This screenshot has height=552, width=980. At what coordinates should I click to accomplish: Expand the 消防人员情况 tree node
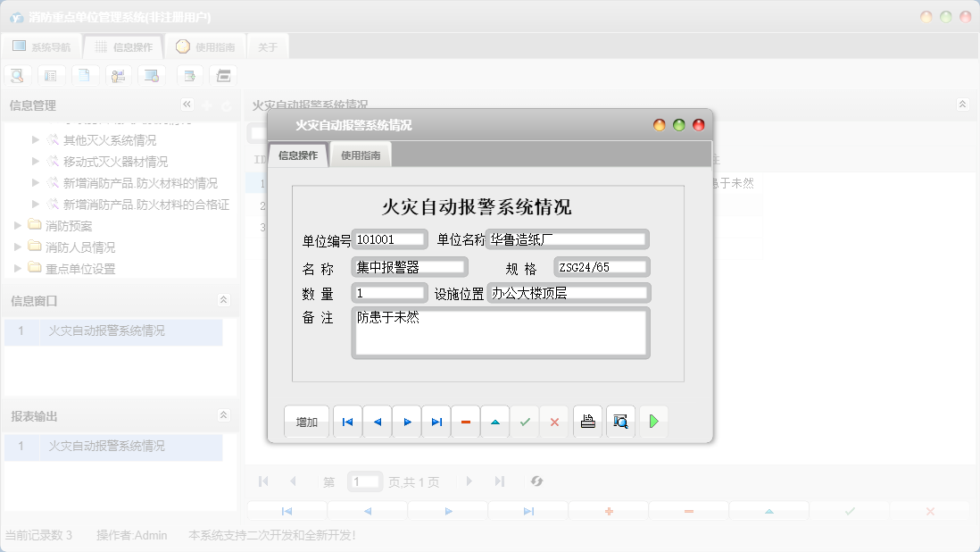point(18,247)
